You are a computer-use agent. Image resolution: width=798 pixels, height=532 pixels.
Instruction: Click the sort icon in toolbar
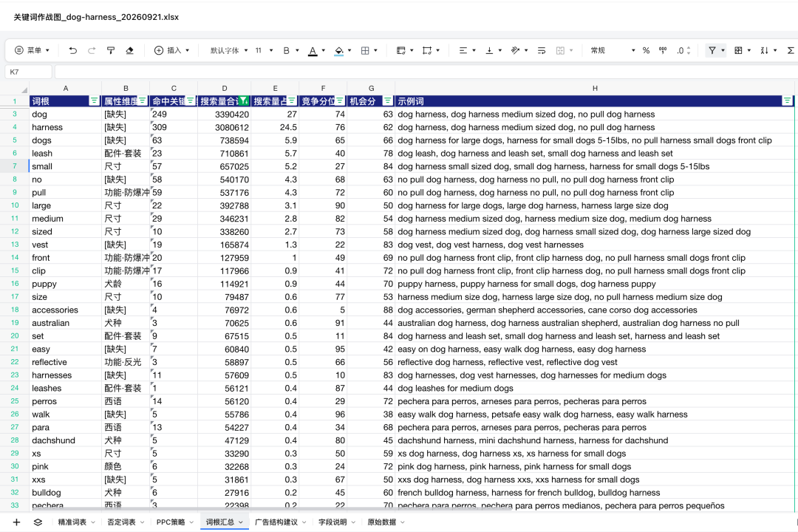point(764,50)
